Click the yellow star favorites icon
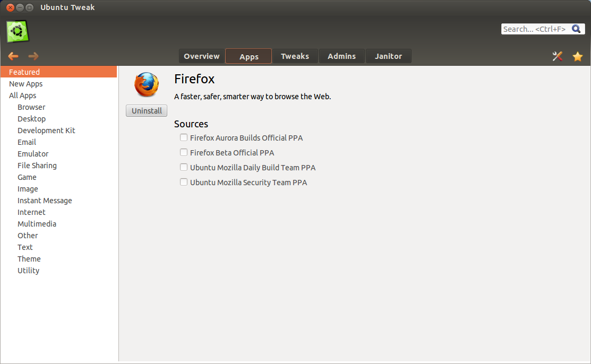The image size is (591, 364). (x=577, y=57)
